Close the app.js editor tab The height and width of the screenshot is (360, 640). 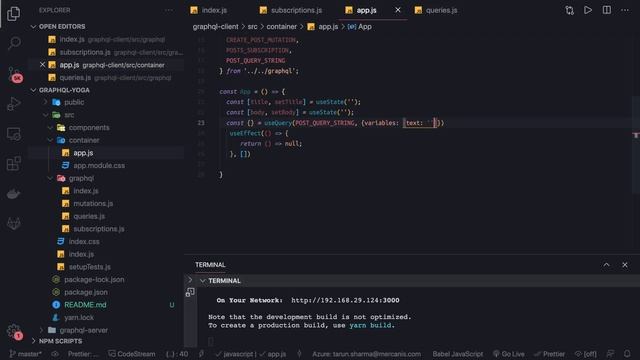tap(398, 10)
